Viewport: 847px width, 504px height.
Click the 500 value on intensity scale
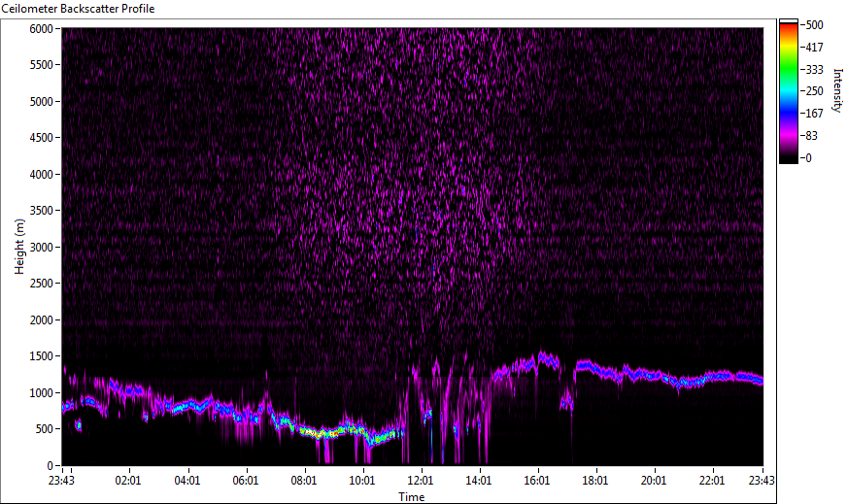pyautogui.click(x=814, y=25)
